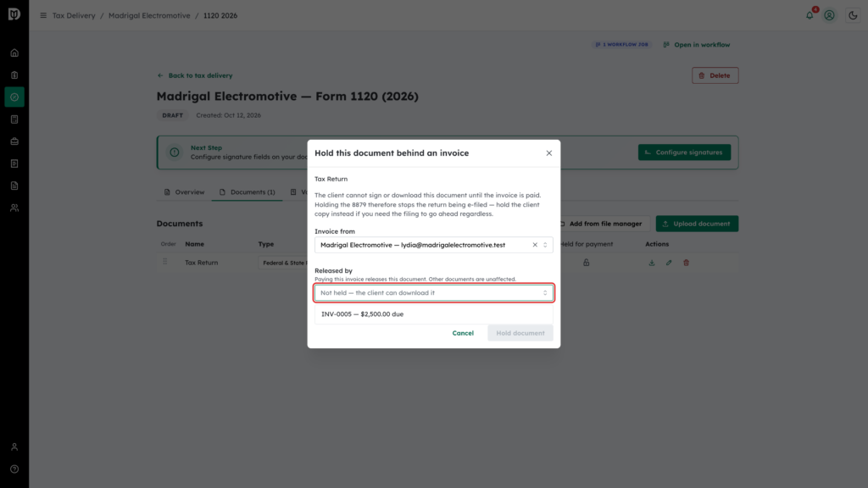This screenshot has height=488, width=868.
Task: Click the Next Step info icon
Action: pos(175,152)
